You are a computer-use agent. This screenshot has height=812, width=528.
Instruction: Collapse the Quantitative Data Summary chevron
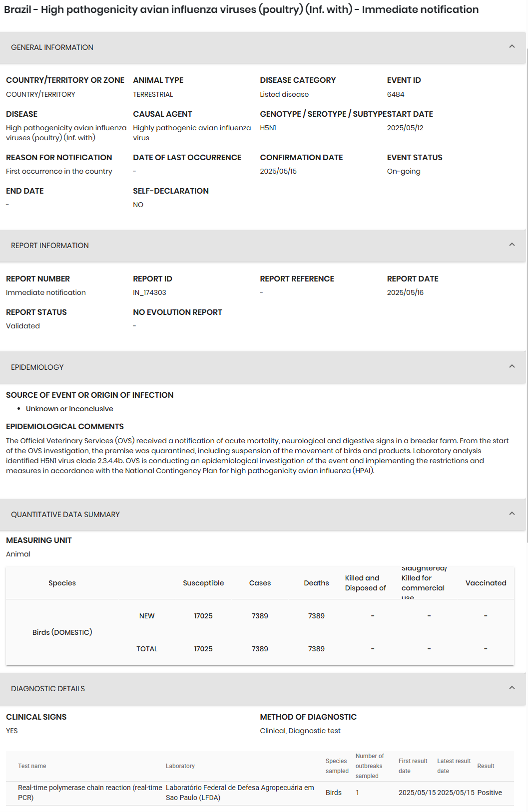[x=512, y=514]
